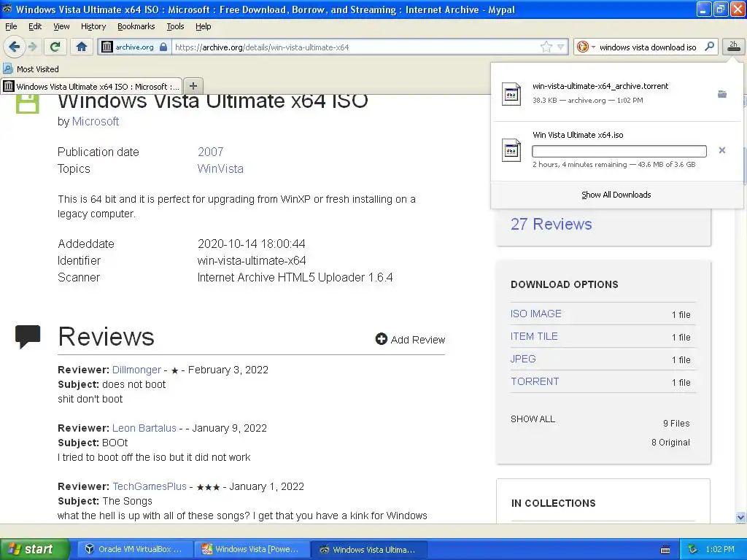Reload the page with the refresh icon
Screen dimensions: 747x560
(x=55, y=47)
